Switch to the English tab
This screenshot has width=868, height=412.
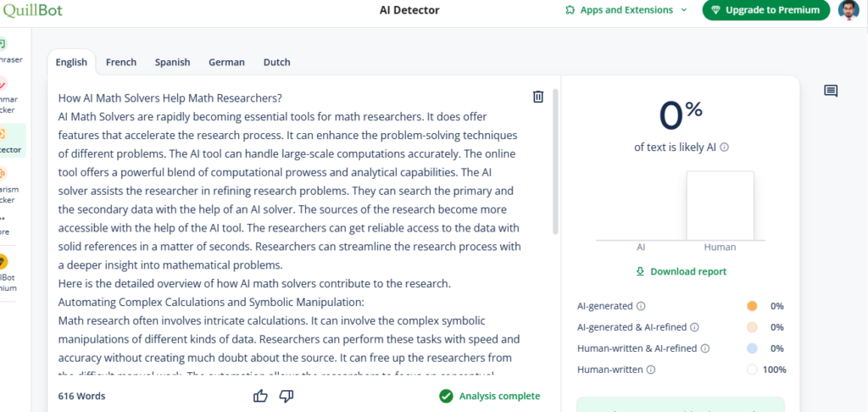(71, 62)
